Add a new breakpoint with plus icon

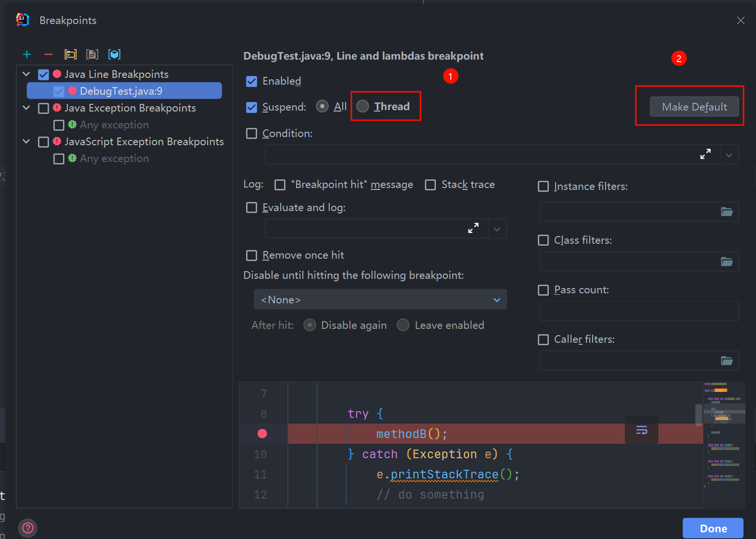[x=27, y=54]
